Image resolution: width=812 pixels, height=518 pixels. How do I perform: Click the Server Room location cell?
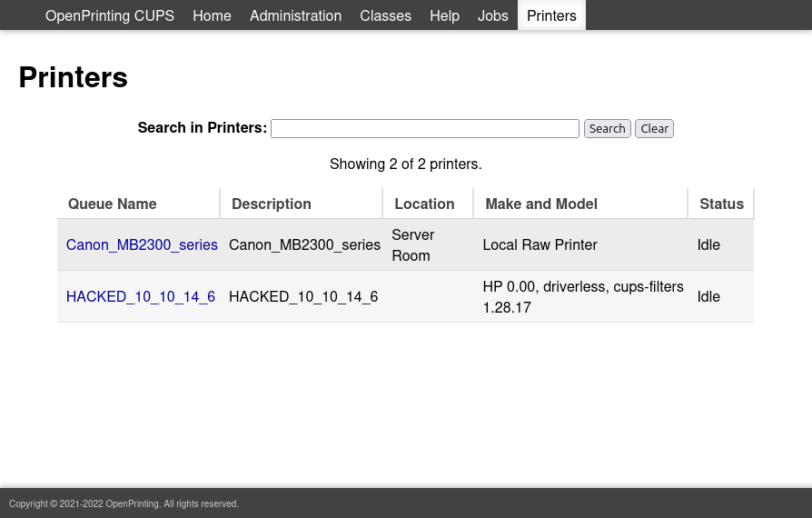point(413,245)
